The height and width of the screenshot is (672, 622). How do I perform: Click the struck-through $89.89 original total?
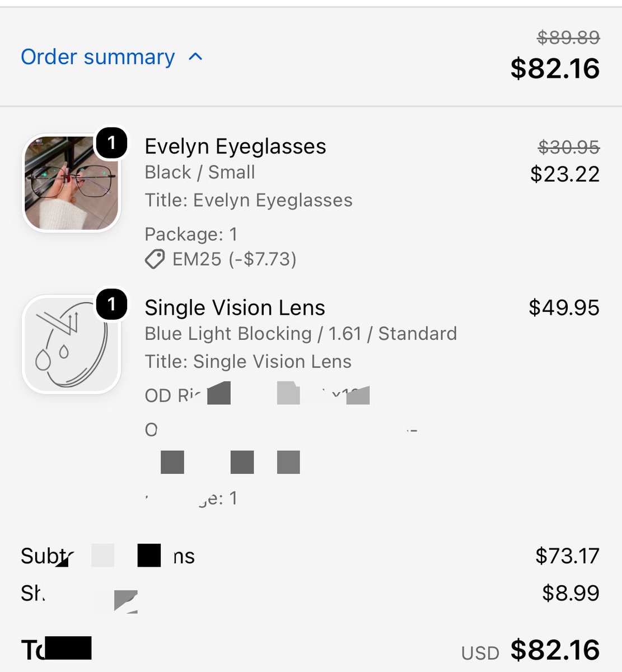click(x=568, y=37)
